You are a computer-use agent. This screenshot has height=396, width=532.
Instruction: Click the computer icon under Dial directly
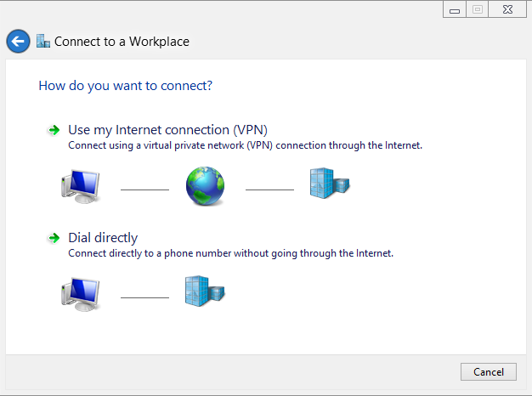(x=81, y=292)
